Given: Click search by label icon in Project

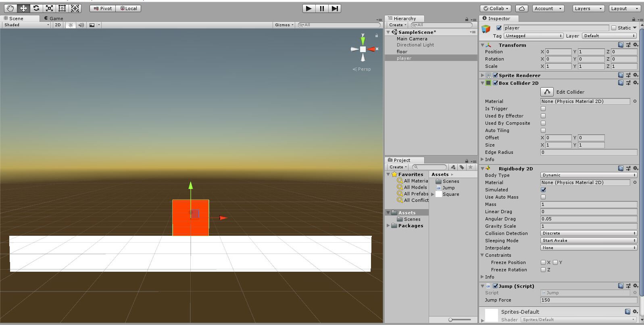Looking at the screenshot, I should click(x=461, y=167).
